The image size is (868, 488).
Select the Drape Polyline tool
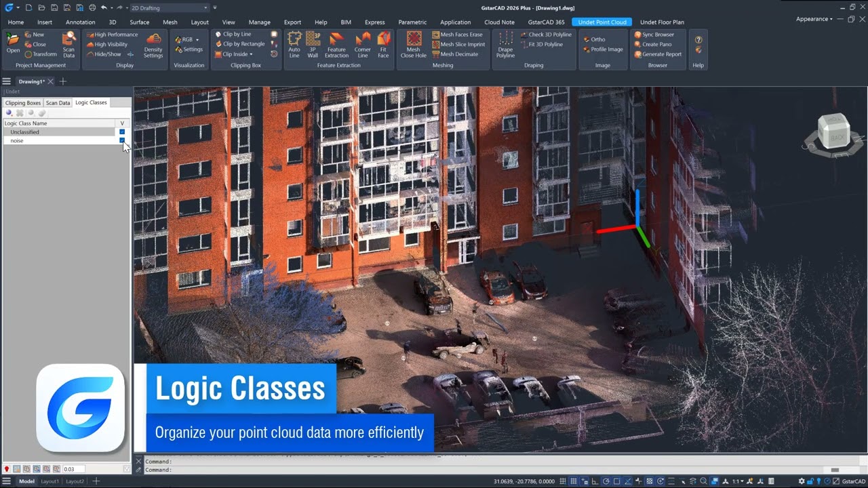[x=505, y=44]
